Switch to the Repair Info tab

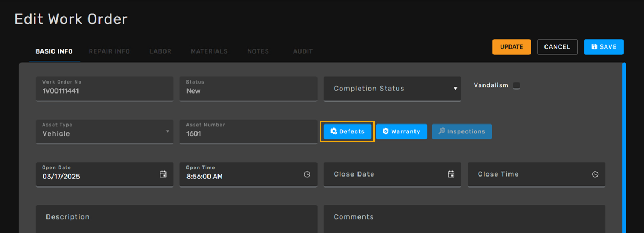109,51
